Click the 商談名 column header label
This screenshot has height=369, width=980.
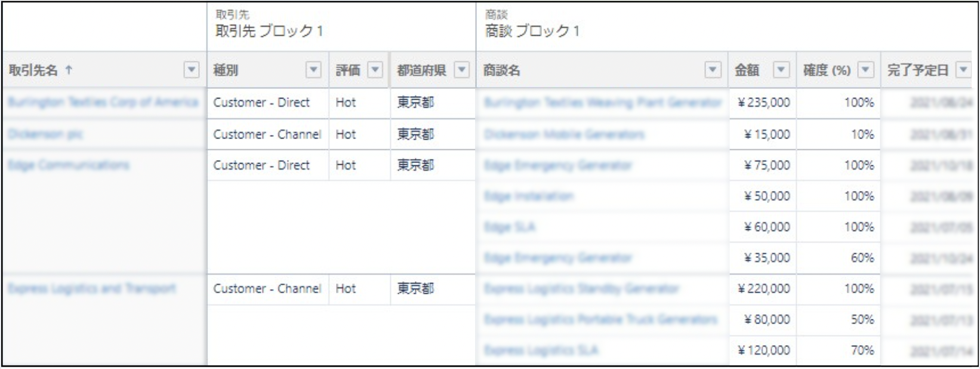(x=502, y=70)
